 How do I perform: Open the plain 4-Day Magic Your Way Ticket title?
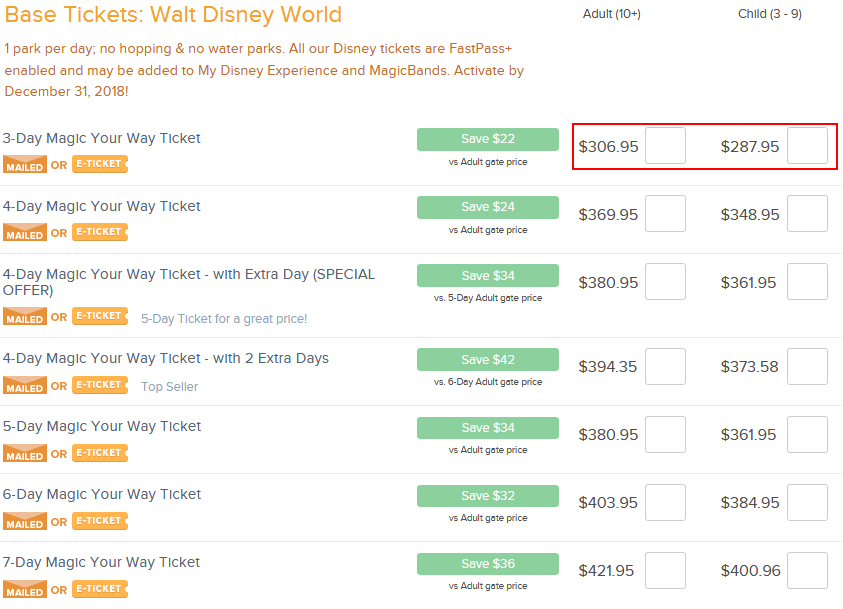[102, 206]
